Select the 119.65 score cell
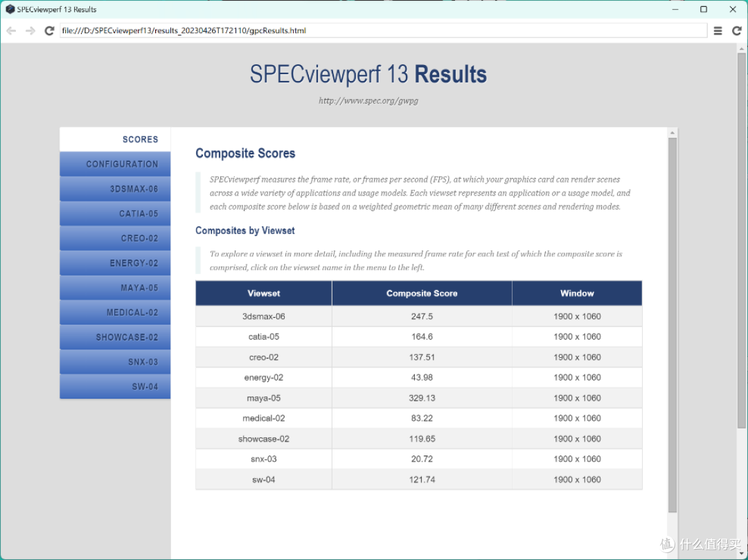The height and width of the screenshot is (560, 748). point(422,438)
